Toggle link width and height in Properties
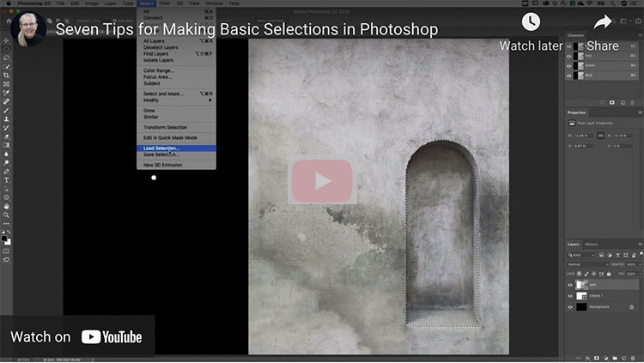This screenshot has height=363, width=644. click(600, 136)
